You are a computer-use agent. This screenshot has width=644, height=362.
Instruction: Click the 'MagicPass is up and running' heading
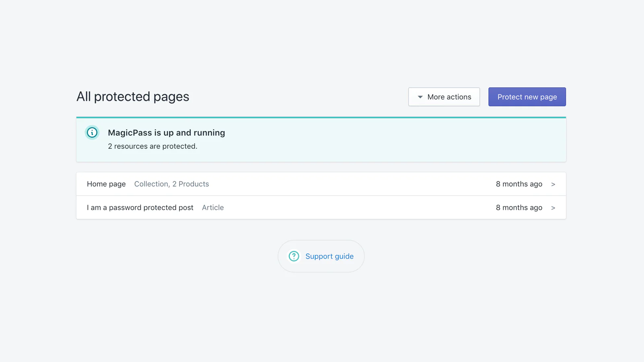(166, 133)
